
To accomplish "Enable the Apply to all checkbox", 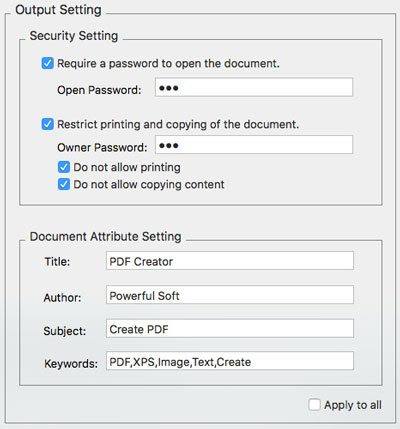I will pyautogui.click(x=314, y=405).
